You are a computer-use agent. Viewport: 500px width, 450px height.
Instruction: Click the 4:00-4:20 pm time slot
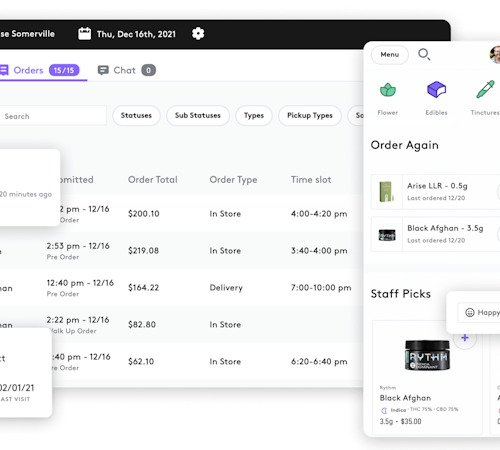tap(319, 214)
